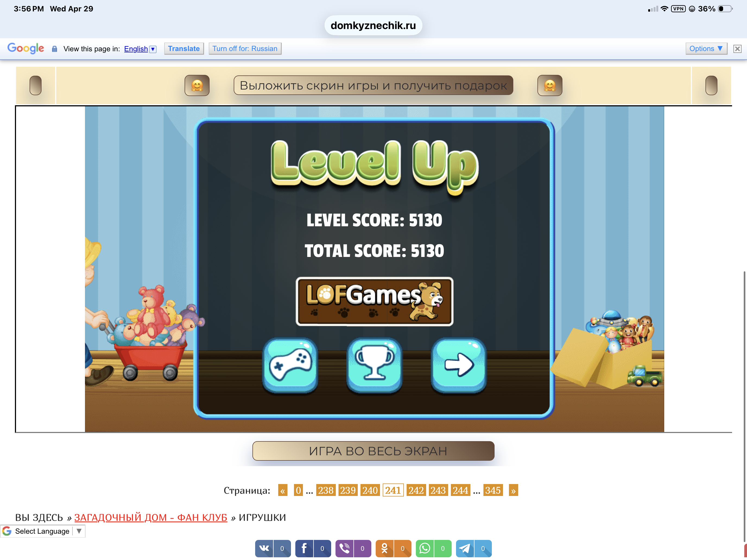Click the Odnoklassniki share count
Viewport: 747px width, 560px height.
403,549
